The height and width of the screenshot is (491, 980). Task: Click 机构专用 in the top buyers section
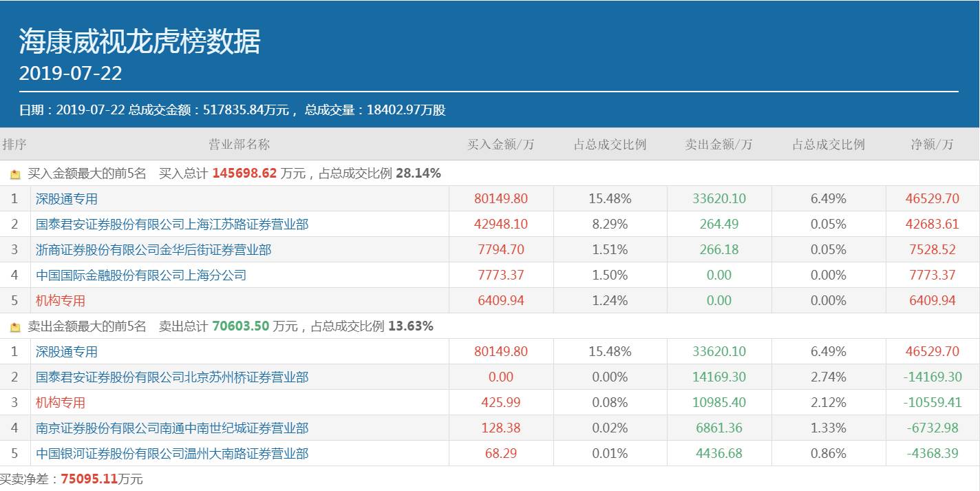coord(61,301)
